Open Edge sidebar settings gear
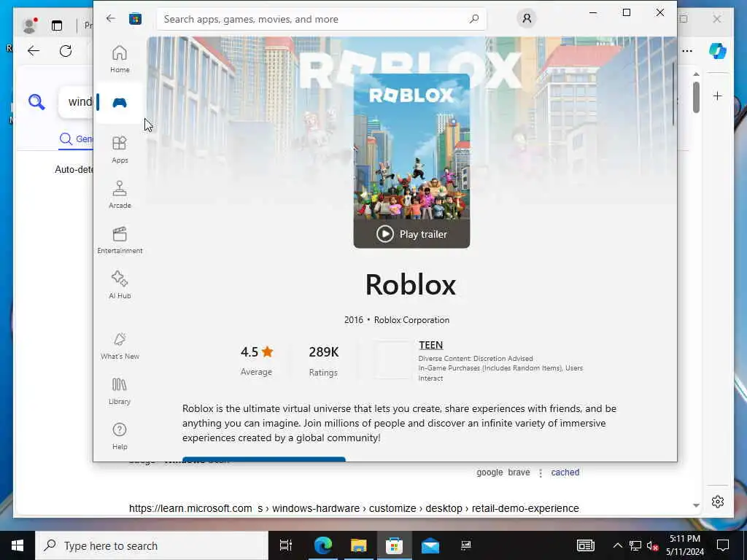Screen dimensions: 747x560 pos(718,502)
